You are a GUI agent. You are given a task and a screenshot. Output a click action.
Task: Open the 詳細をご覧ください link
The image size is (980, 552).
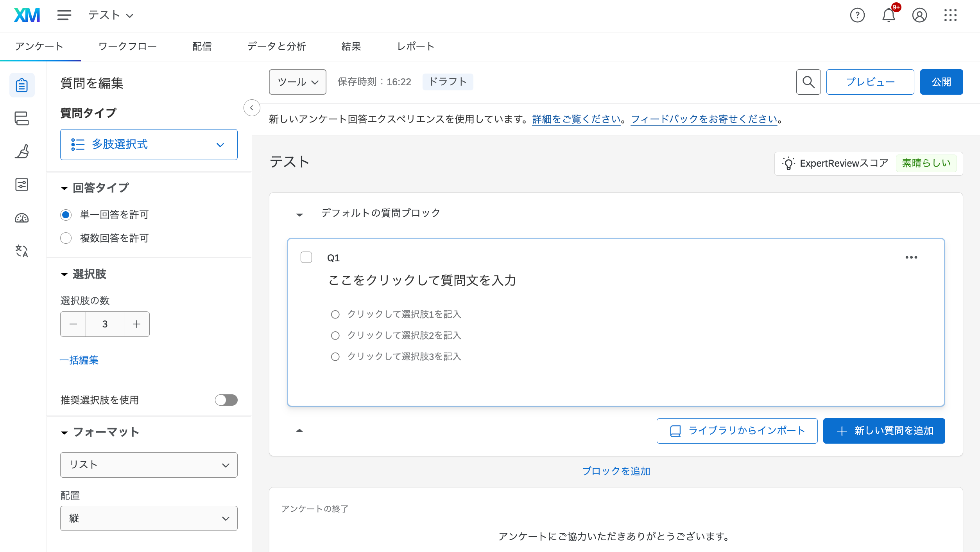click(x=576, y=119)
